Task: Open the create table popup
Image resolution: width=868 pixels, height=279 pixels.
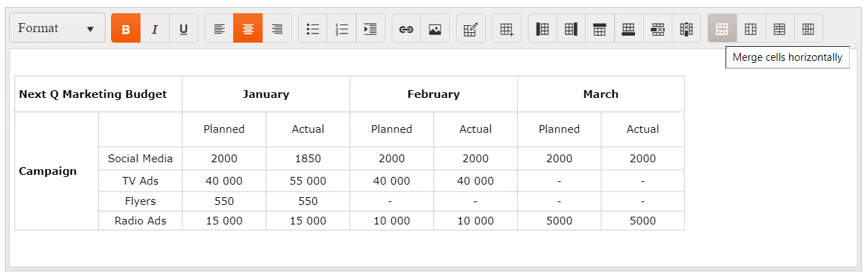Action: pos(506,29)
